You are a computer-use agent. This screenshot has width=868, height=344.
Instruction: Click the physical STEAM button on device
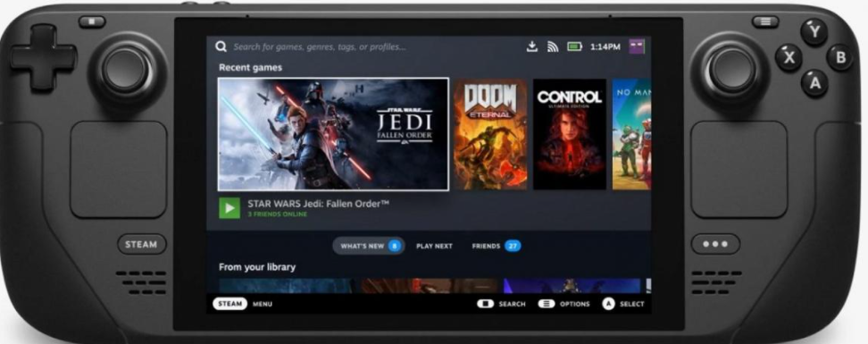coord(142,244)
